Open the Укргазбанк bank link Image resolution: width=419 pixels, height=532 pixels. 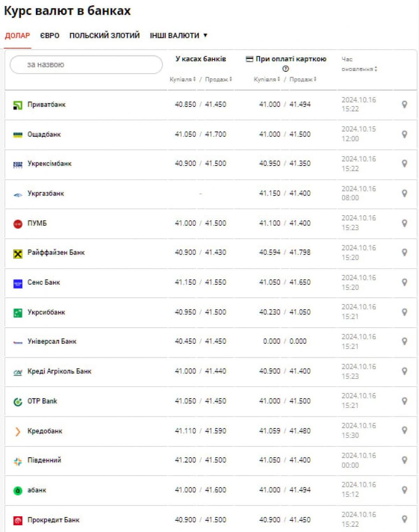click(x=46, y=194)
